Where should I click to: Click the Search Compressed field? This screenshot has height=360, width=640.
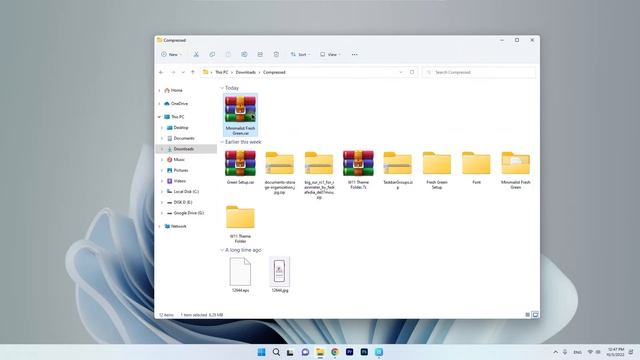click(479, 72)
